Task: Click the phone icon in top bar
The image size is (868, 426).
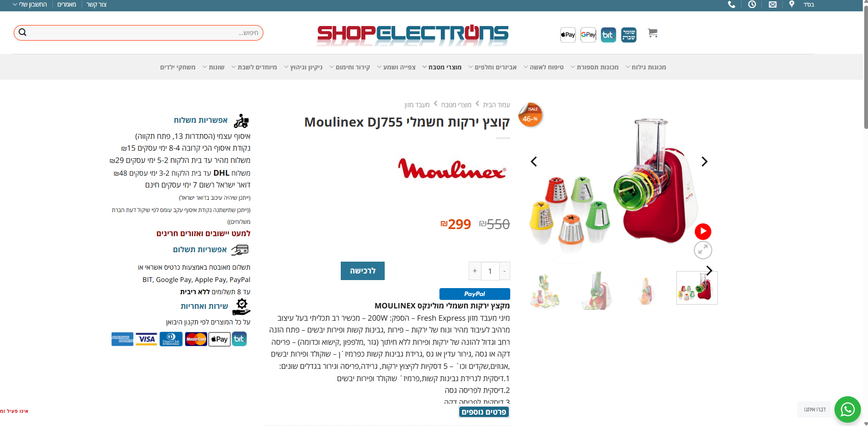Action: tap(732, 5)
